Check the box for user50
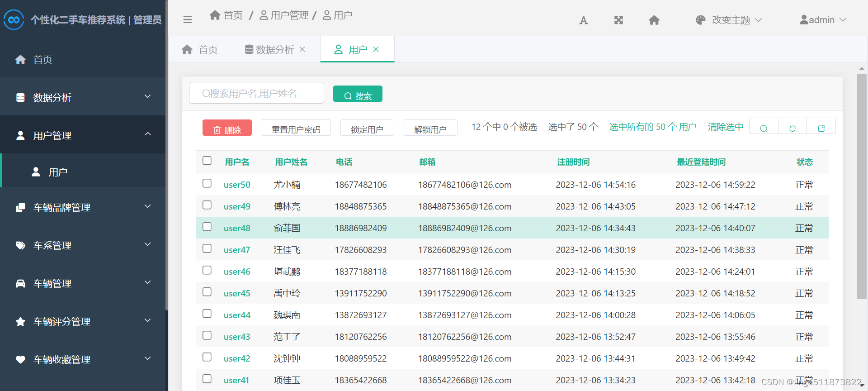 207,183
